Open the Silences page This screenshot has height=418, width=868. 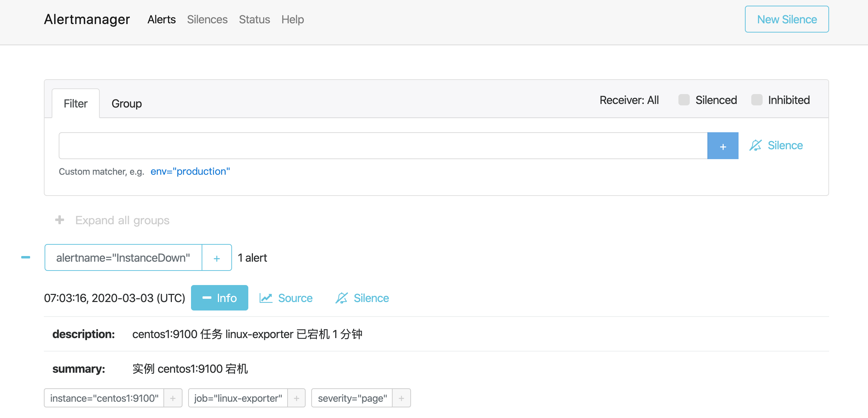207,19
